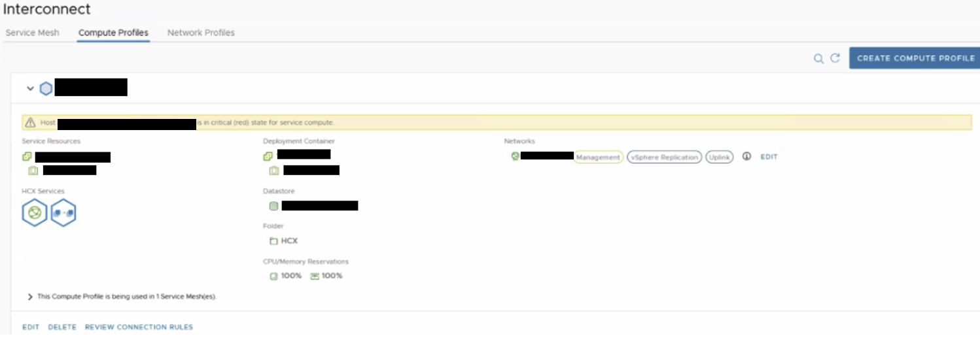Click the CPU reservation icon

pyautogui.click(x=274, y=276)
